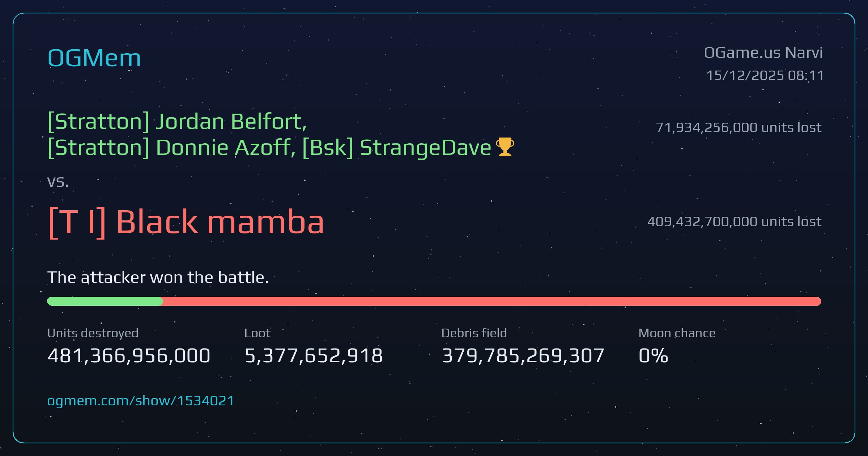Click the OGMem logo title
868x456 pixels.
pyautogui.click(x=94, y=58)
